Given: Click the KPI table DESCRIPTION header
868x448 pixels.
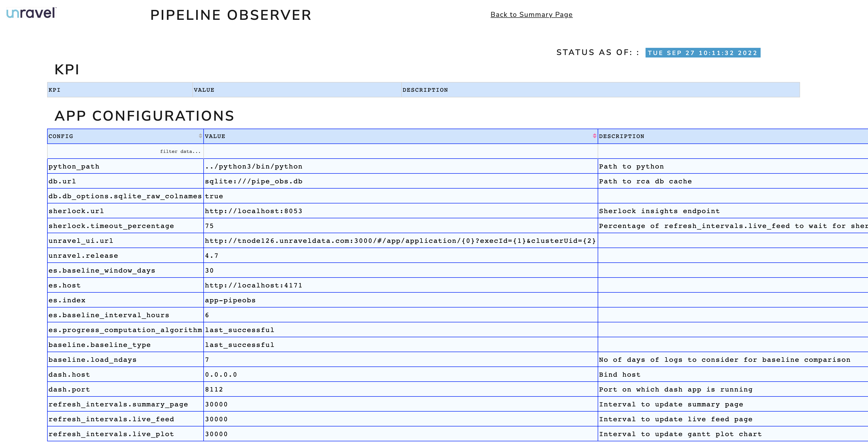Looking at the screenshot, I should coord(600,90).
